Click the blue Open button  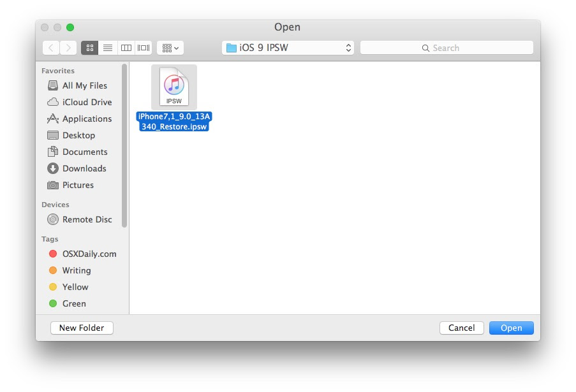click(x=512, y=328)
